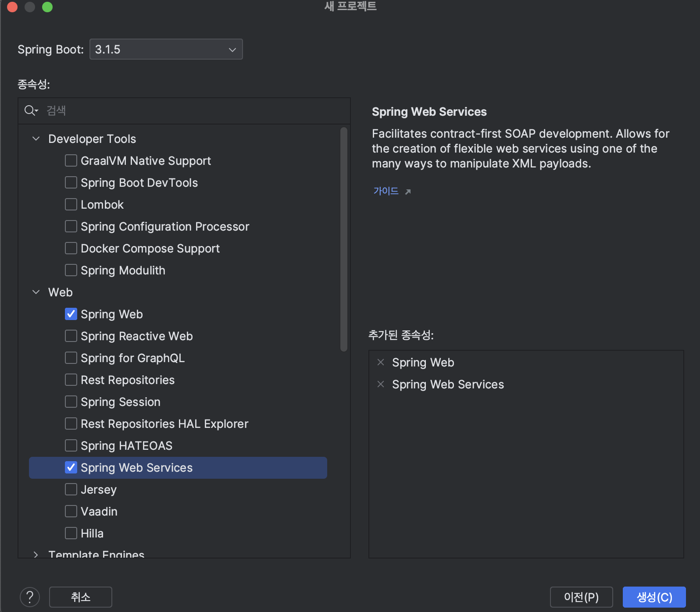Click the external link arrow beside 가이드

coord(408,192)
